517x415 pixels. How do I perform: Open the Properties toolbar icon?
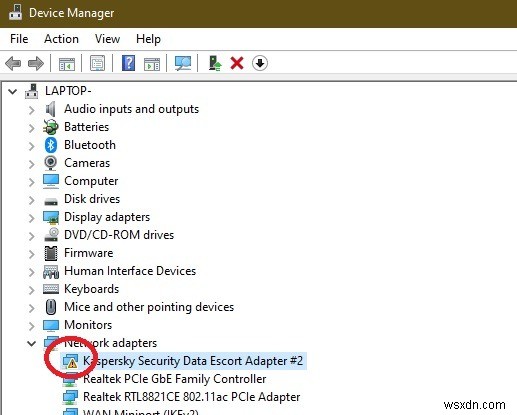point(97,63)
